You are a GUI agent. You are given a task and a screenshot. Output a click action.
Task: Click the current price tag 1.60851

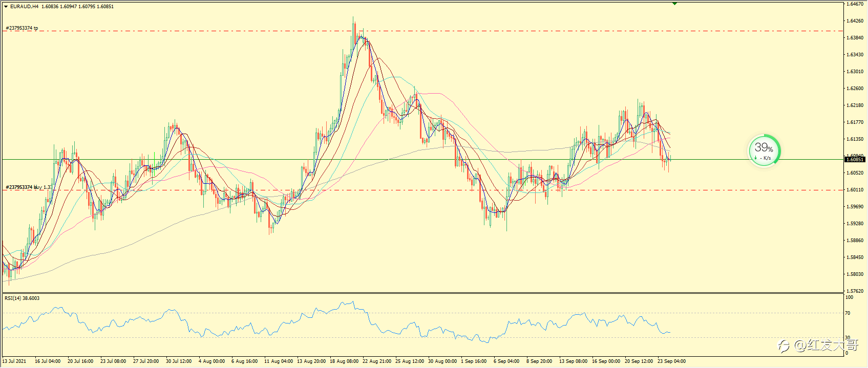855,160
